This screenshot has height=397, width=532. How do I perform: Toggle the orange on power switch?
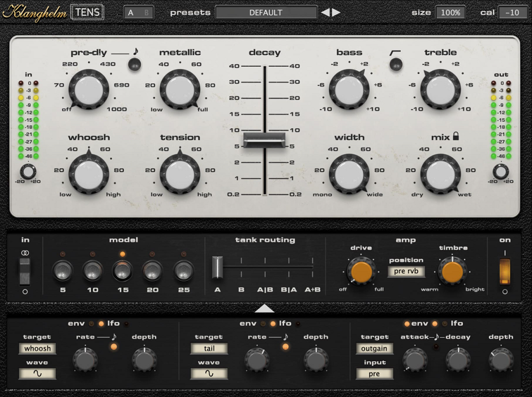[x=505, y=271]
